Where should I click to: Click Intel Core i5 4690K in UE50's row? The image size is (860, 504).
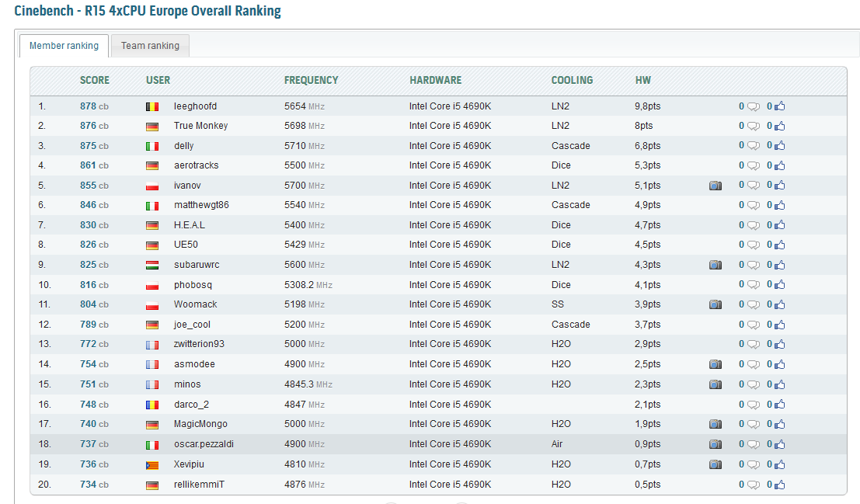[x=451, y=245]
